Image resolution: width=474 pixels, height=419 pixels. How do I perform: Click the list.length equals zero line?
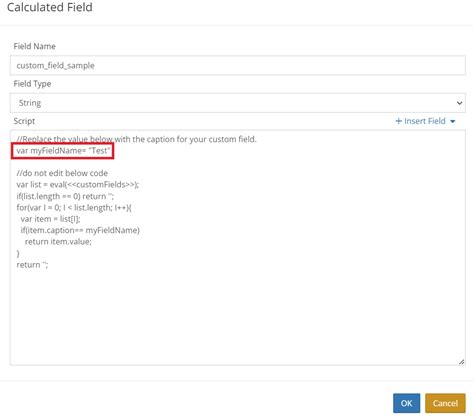(65, 196)
